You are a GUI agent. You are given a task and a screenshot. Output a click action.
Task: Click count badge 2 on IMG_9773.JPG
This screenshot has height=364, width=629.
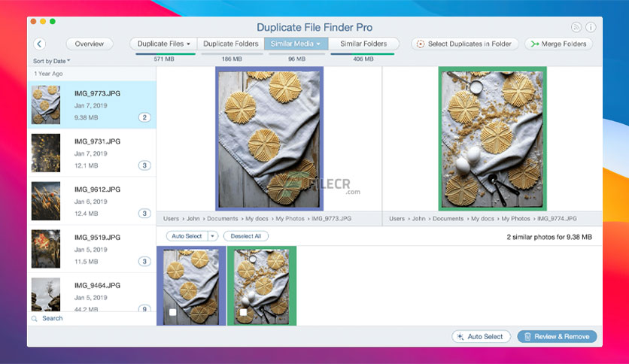tap(144, 117)
